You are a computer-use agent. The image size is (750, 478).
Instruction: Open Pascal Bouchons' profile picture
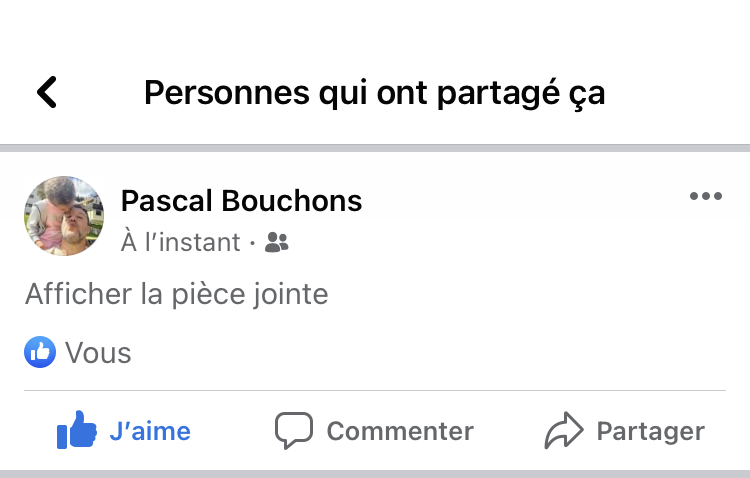64,216
